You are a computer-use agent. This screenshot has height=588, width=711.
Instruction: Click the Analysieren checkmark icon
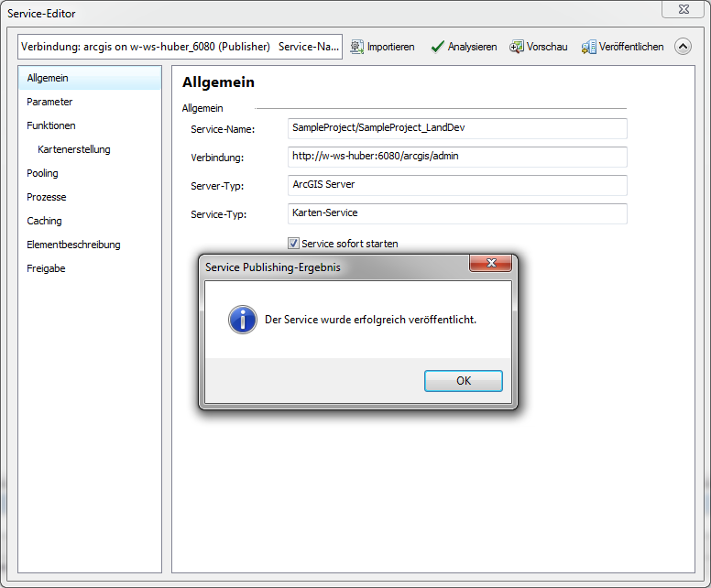point(437,47)
